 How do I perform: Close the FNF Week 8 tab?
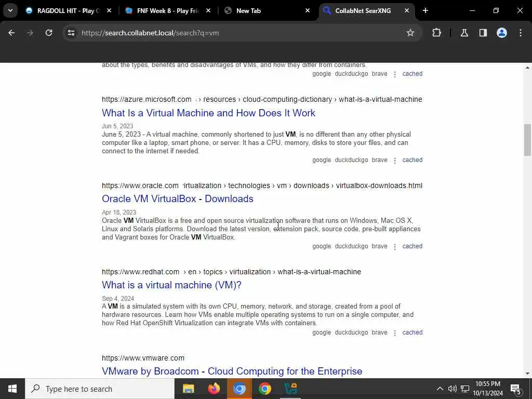pos(208,11)
